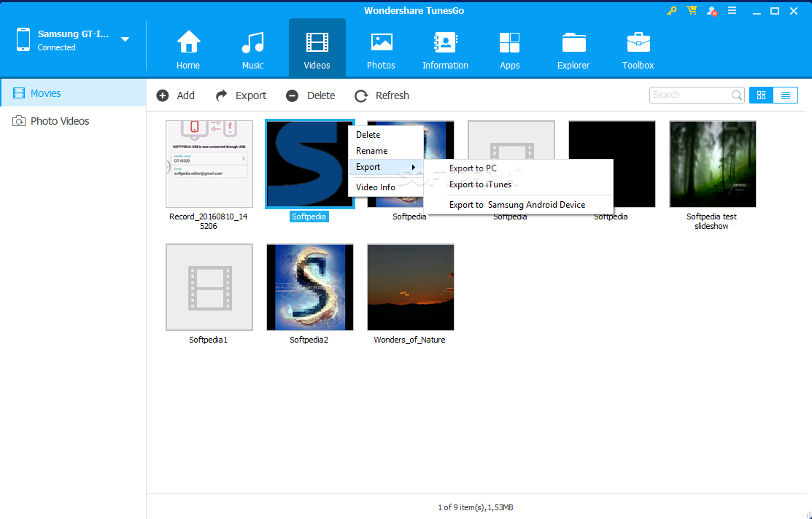Select the Wonders_of_Nature video thumbnail
The height and width of the screenshot is (519, 812).
pyautogui.click(x=411, y=287)
